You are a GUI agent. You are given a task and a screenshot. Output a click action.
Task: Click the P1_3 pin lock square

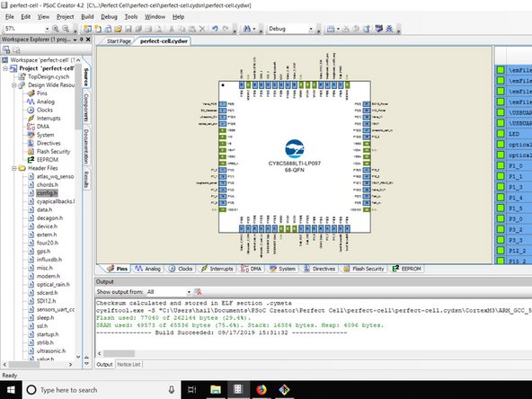point(501,187)
